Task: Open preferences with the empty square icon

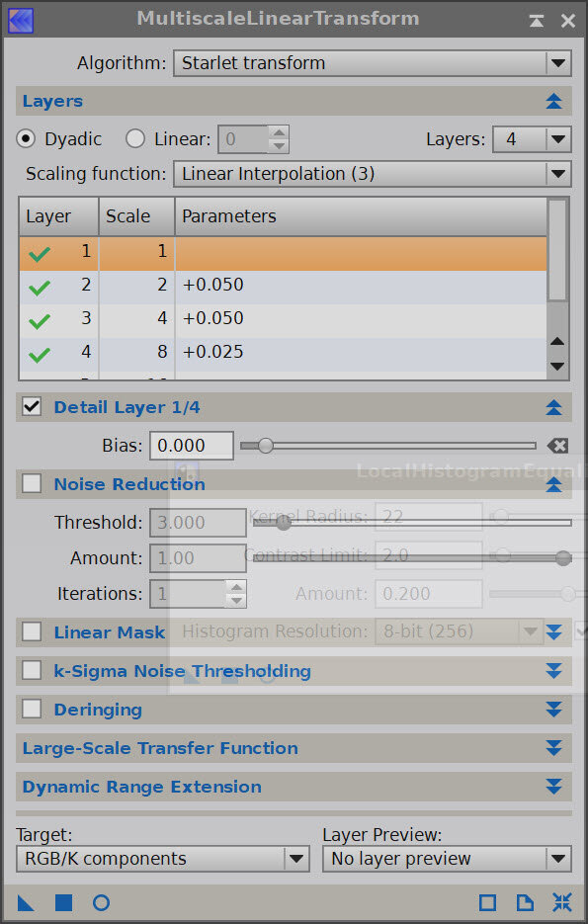Action: click(x=488, y=902)
